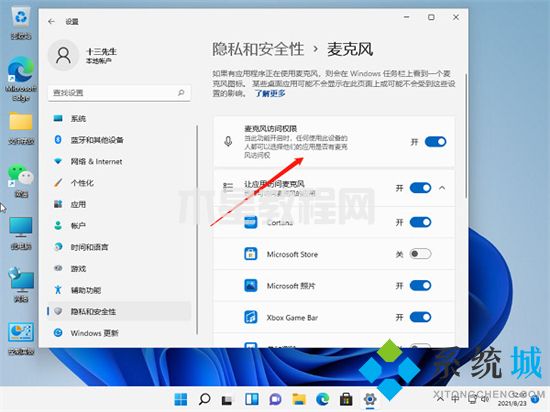The width and height of the screenshot is (550, 412).
Task: Minimize the Settings window
Action: point(407,17)
